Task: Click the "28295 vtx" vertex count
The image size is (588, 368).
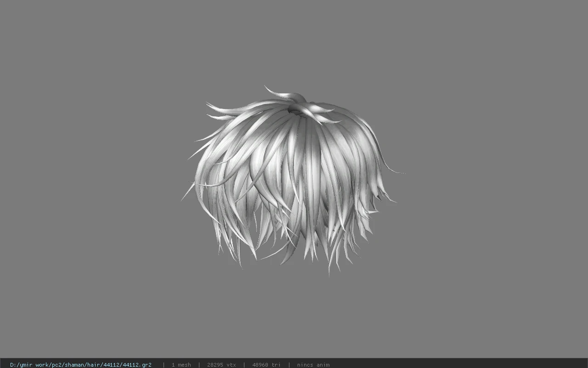Action: pos(221,365)
